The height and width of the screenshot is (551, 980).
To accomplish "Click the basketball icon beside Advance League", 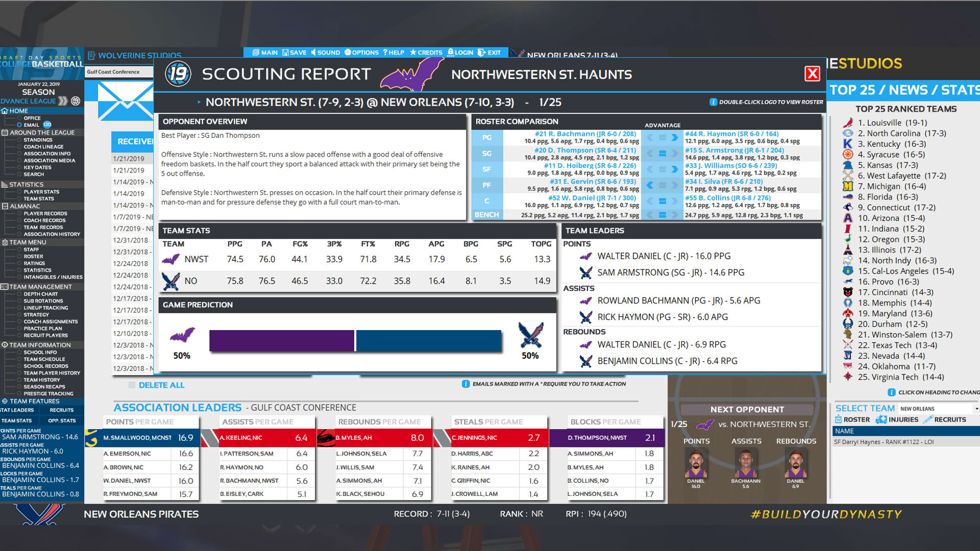I will (76, 101).
